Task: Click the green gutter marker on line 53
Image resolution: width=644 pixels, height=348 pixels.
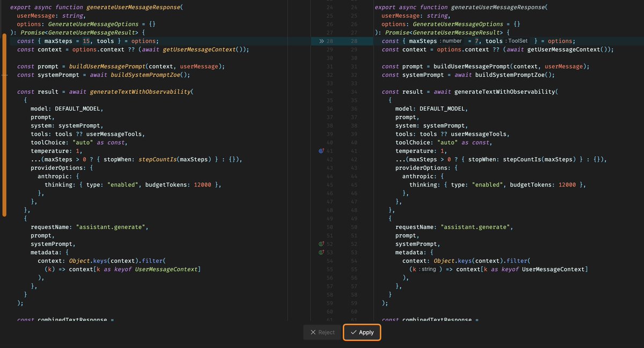Action: (321, 253)
